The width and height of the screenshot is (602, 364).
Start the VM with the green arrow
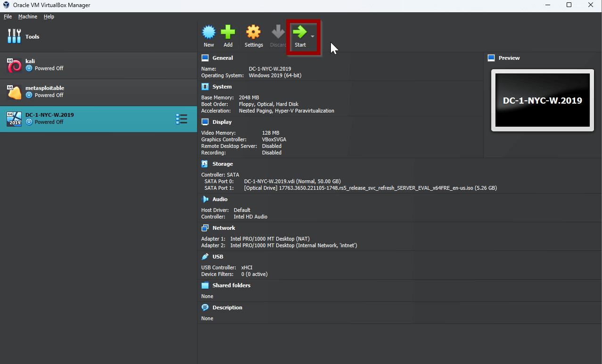(300, 32)
